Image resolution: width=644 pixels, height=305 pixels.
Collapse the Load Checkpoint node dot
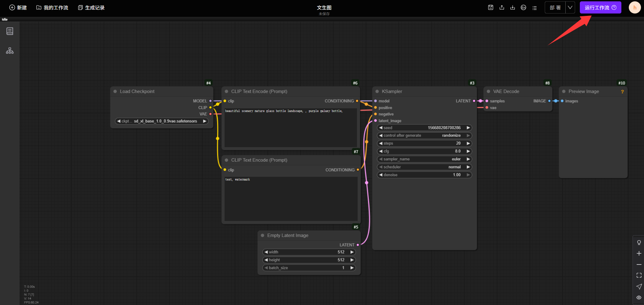tap(115, 91)
